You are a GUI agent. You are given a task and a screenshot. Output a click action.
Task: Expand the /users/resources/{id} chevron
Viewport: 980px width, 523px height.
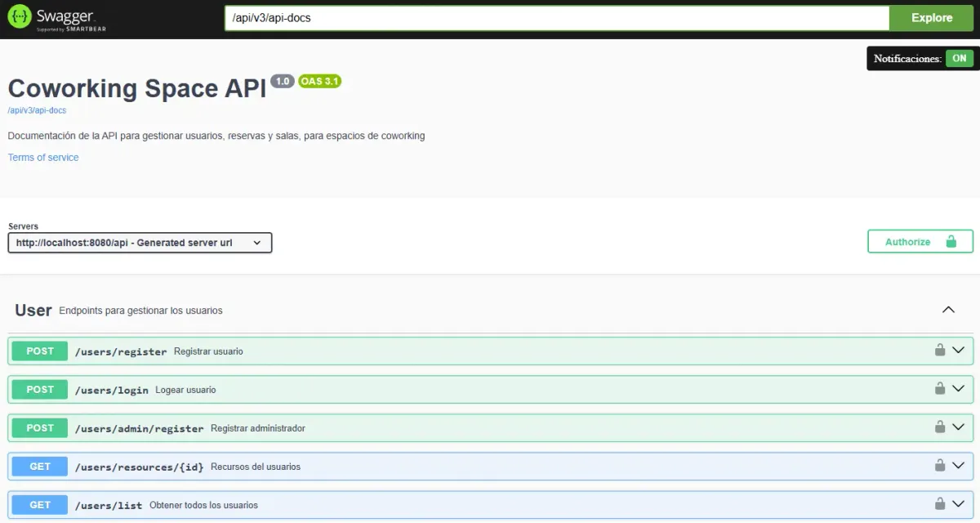959,466
